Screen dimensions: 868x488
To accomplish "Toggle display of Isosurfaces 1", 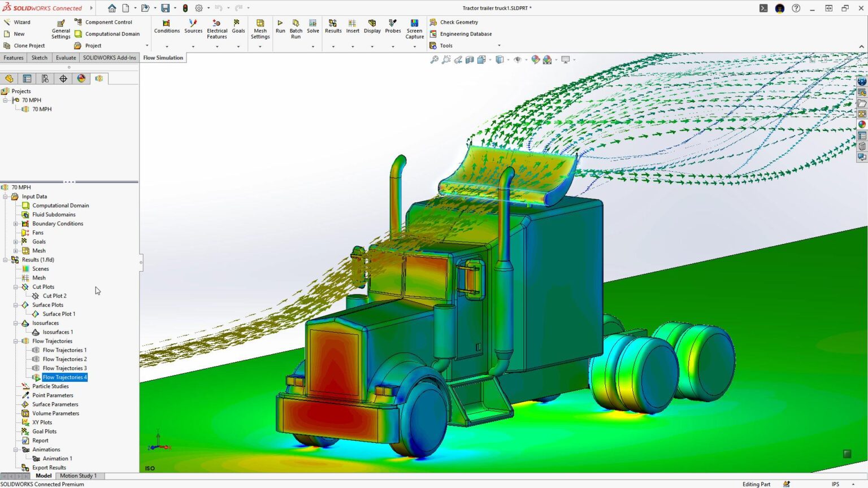I will click(35, 332).
